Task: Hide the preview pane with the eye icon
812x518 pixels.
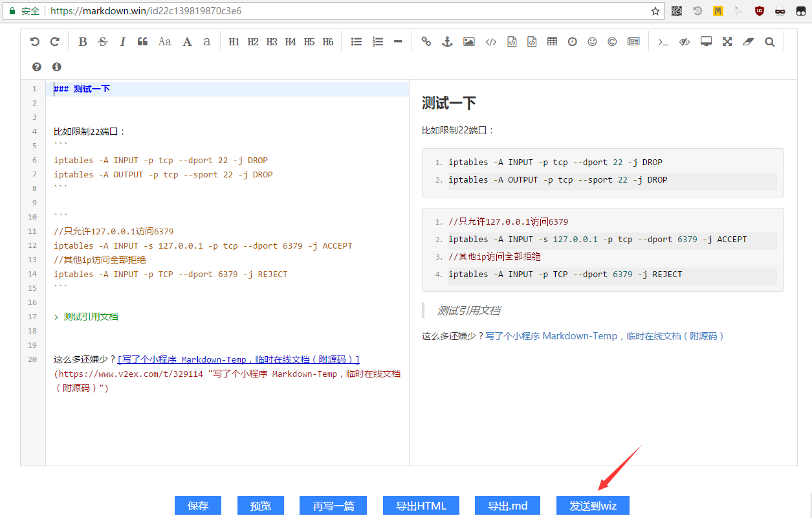Action: pyautogui.click(x=684, y=41)
